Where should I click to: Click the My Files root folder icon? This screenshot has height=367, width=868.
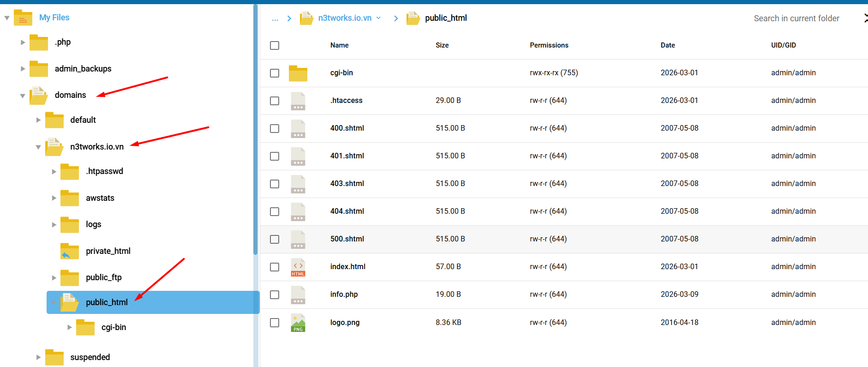point(23,18)
